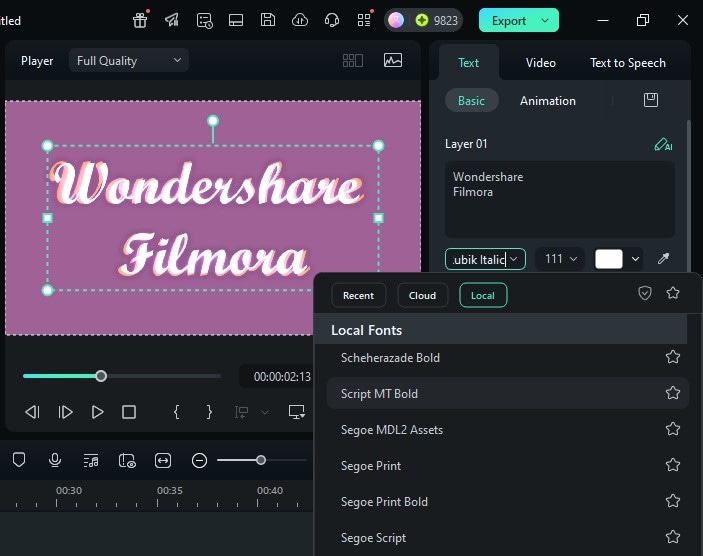
Task: Switch to the Text tab
Action: (468, 63)
